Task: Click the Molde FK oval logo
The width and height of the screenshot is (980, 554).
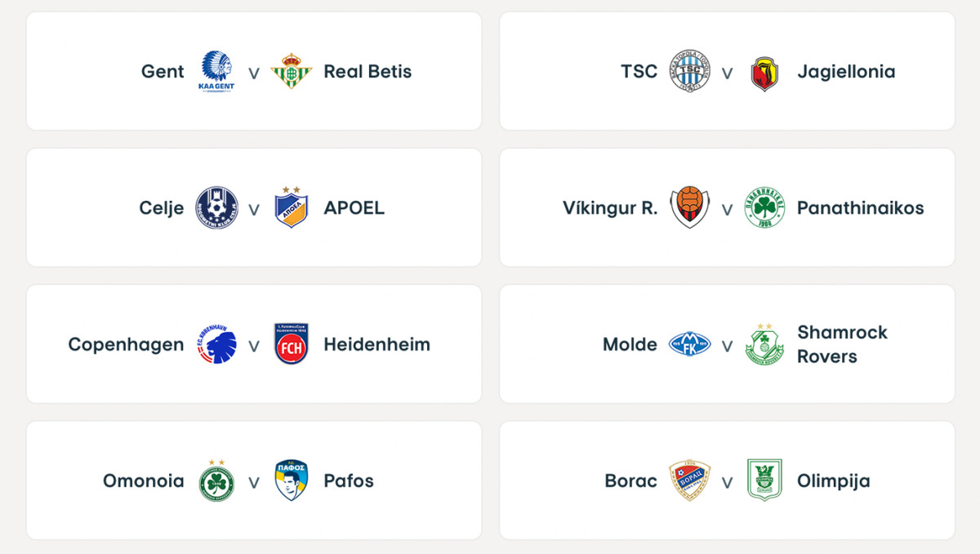Action: pos(690,344)
